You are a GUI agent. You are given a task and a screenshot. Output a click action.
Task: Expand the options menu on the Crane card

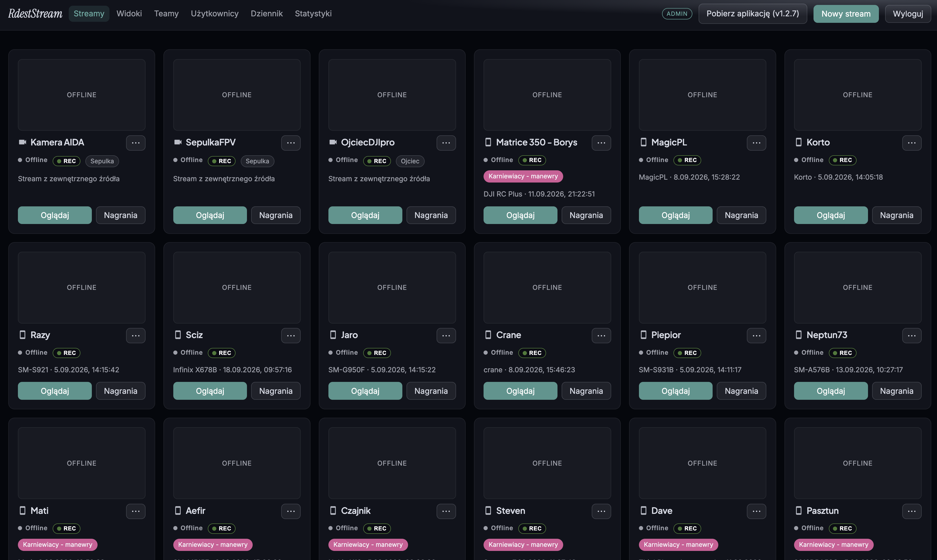(601, 335)
